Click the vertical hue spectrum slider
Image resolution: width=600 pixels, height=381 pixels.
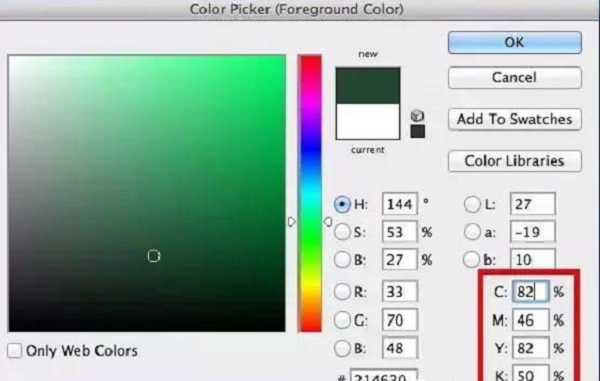point(310,193)
